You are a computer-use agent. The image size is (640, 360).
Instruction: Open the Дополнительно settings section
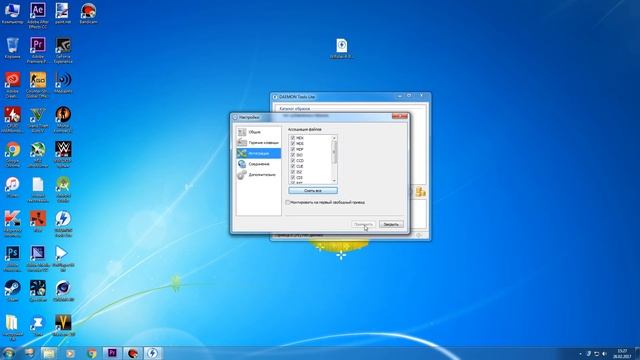point(258,174)
